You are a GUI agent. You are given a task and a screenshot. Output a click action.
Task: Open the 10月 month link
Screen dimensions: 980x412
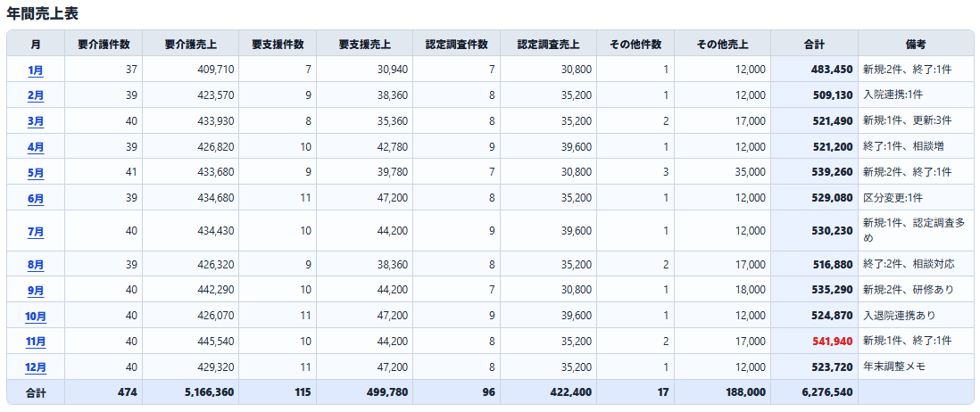pyautogui.click(x=36, y=316)
